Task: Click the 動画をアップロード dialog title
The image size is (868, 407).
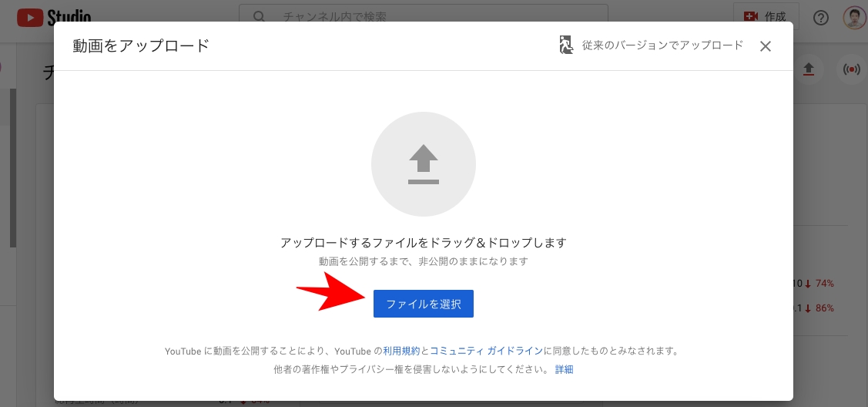Action: click(141, 45)
